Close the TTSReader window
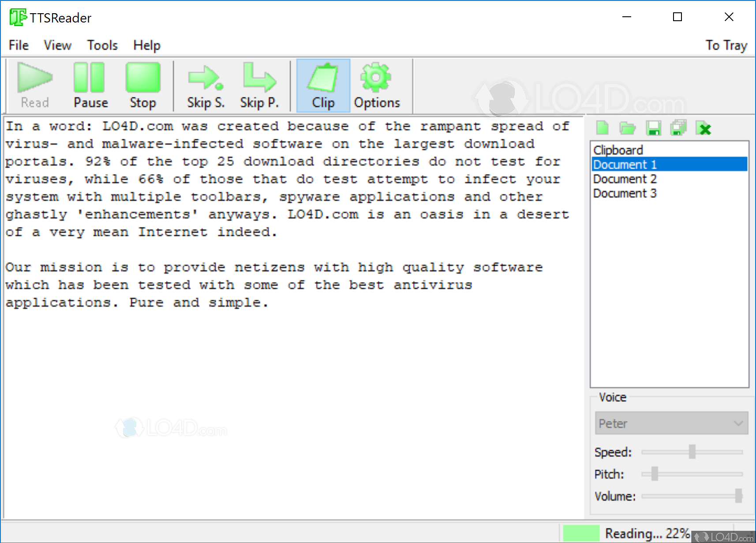 point(729,17)
